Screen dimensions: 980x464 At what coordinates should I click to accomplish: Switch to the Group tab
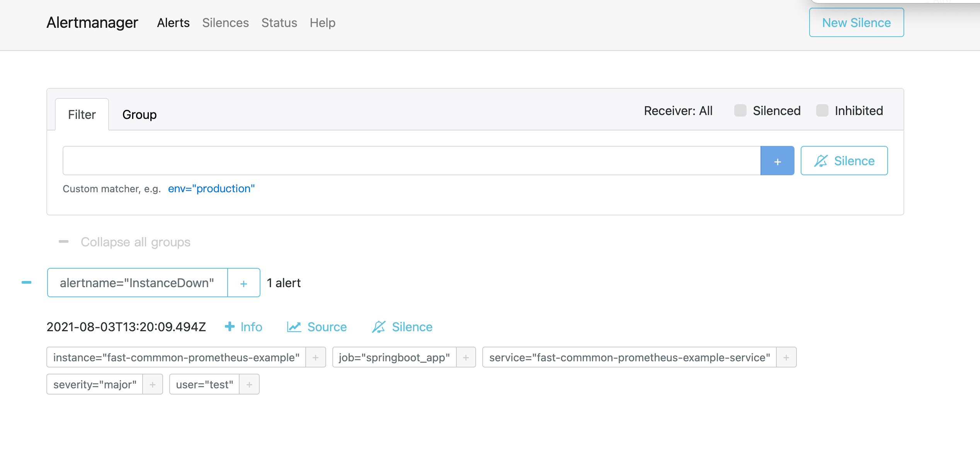click(x=139, y=114)
